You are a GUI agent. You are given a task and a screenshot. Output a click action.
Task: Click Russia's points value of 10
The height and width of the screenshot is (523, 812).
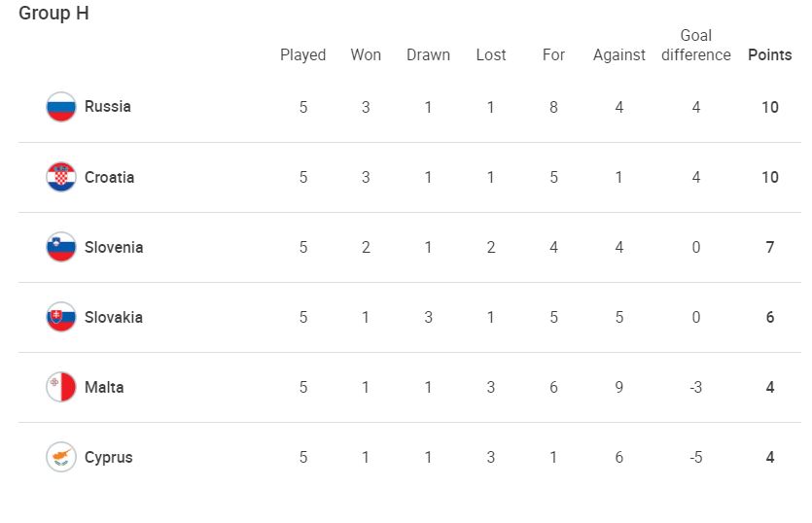coord(769,107)
